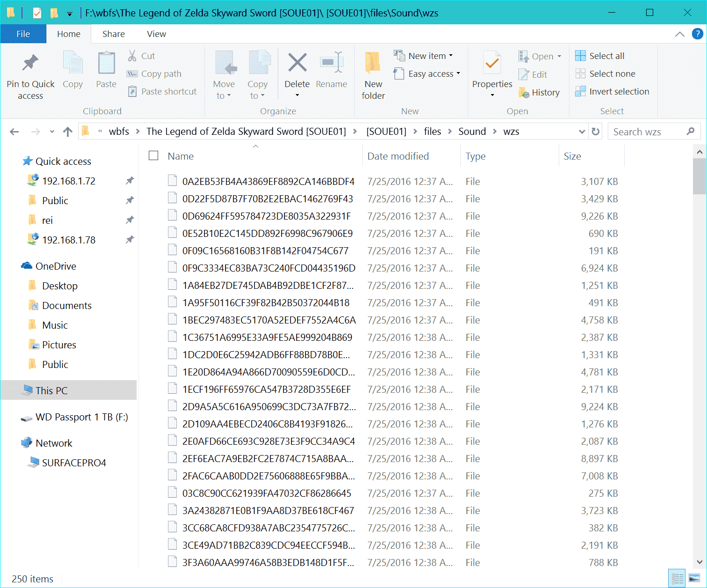
Task: Select file 03C8C90CC621939FA47032CF86286645
Action: coord(267,493)
